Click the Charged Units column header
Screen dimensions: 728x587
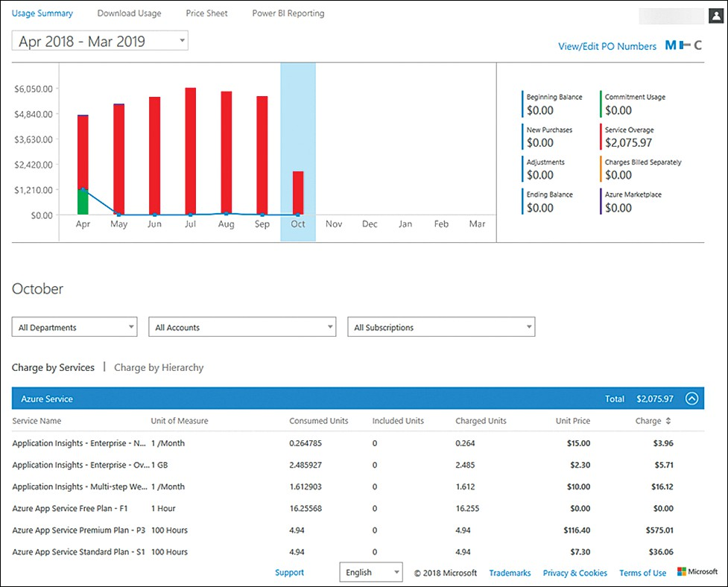point(481,421)
